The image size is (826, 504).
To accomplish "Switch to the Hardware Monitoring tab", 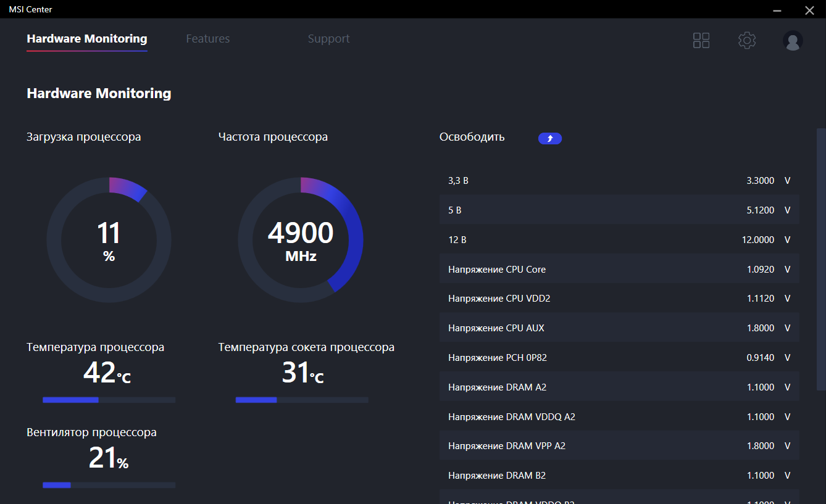I will point(87,39).
